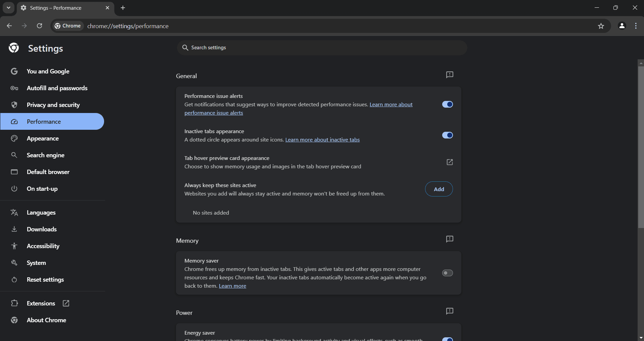Send feedback for the Power section

coord(450,311)
